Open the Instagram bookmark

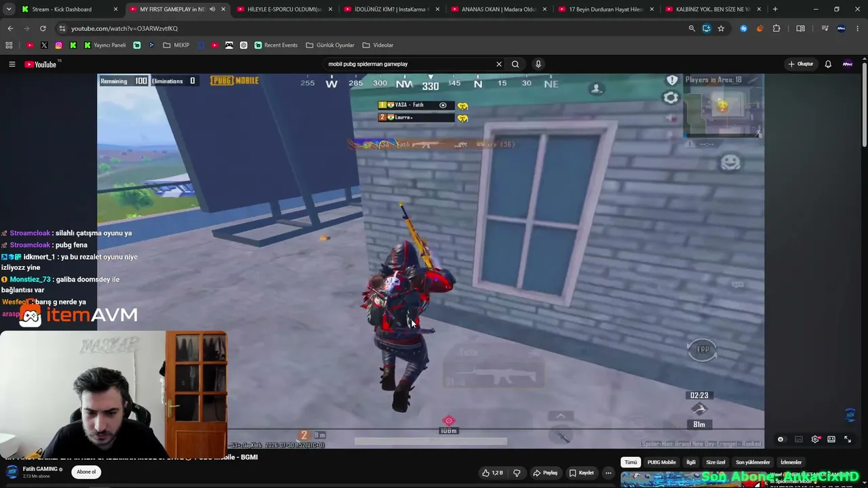coord(58,45)
